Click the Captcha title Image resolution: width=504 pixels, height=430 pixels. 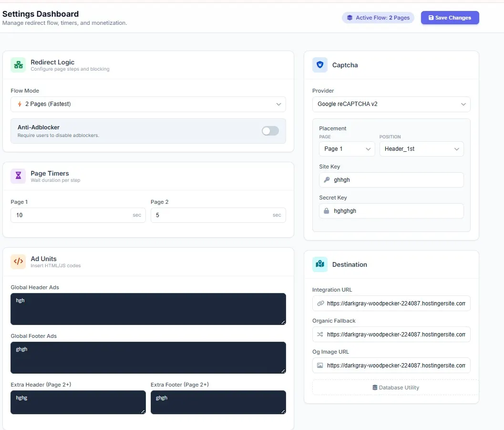pos(345,65)
